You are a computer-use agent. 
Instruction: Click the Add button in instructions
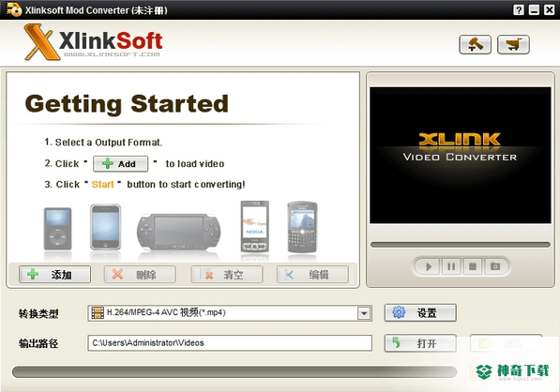pyautogui.click(x=120, y=164)
